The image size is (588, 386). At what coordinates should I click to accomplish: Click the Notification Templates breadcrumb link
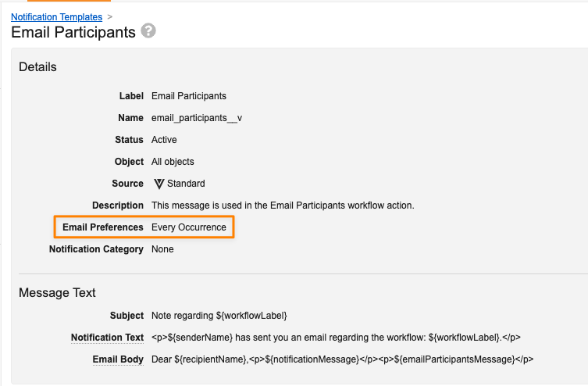tap(56, 16)
